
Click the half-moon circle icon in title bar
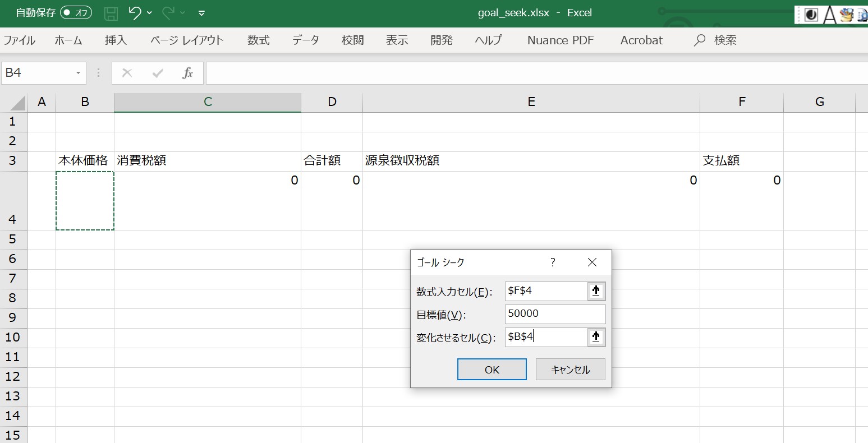[811, 15]
